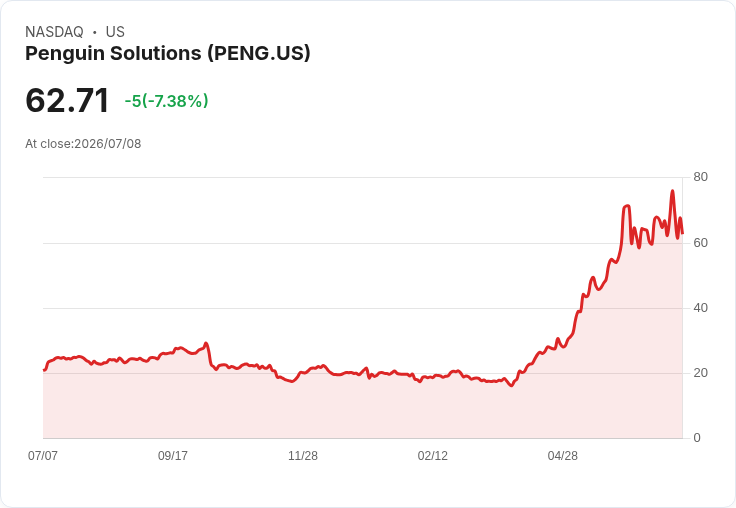
Task: Click the 07/07 date axis label
Action: [x=43, y=455]
